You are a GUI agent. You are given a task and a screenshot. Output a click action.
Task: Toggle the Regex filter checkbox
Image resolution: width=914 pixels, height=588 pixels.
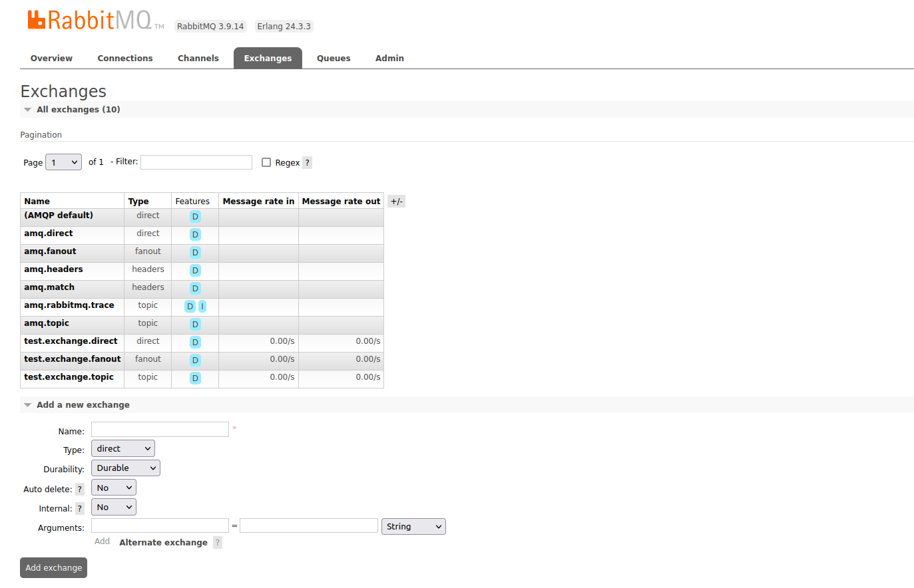(266, 162)
